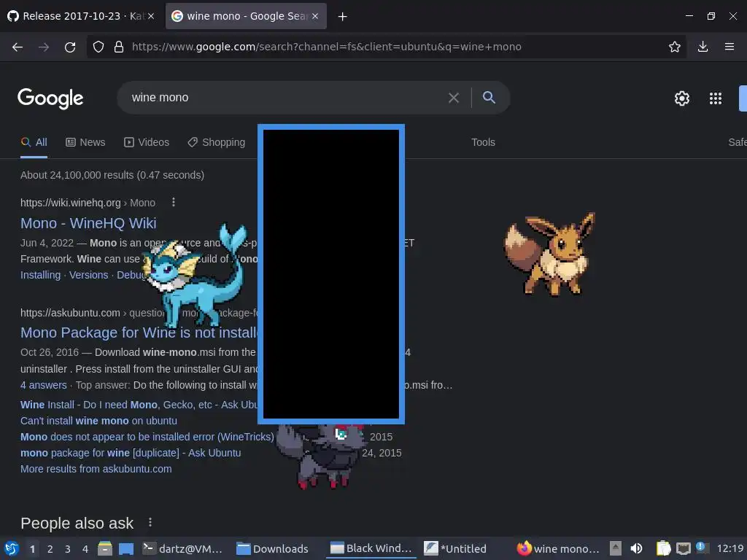Open the clipboard manager tray icon
Viewport: 747px width, 560px height.
click(x=663, y=548)
